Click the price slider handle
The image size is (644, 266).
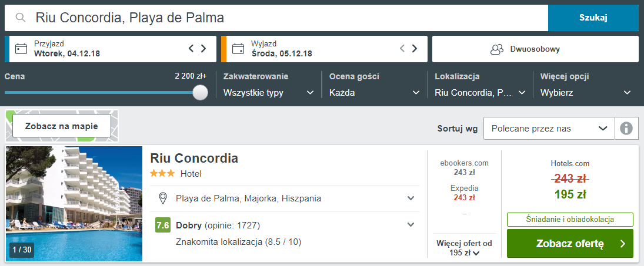[201, 93]
